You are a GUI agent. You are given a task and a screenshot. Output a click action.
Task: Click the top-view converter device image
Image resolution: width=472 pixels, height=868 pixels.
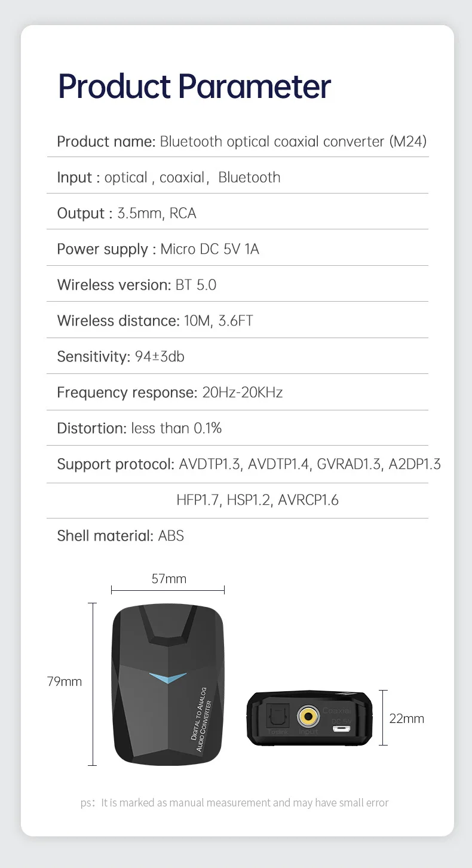coord(168,684)
